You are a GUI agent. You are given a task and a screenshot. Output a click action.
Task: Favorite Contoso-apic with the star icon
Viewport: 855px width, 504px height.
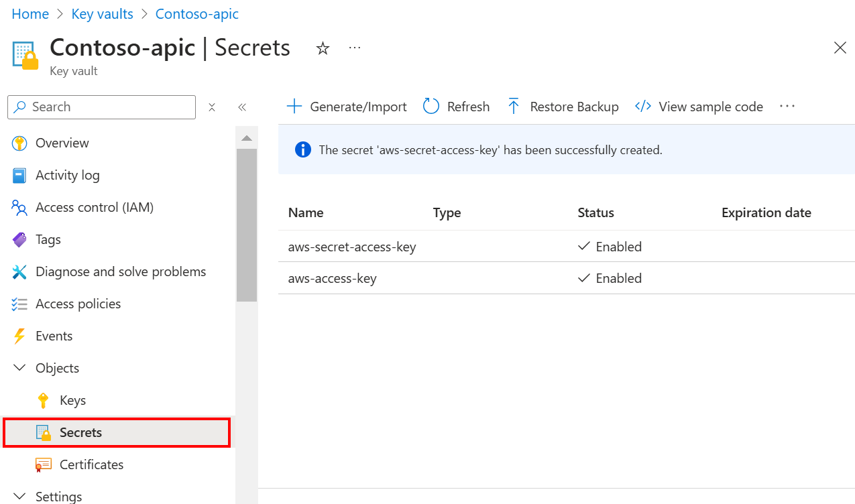point(323,48)
